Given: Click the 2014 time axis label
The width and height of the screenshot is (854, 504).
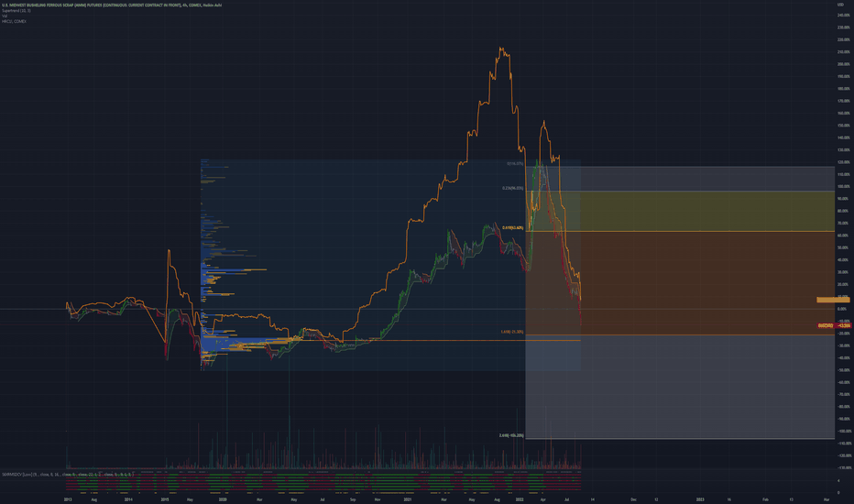Looking at the screenshot, I should point(128,499).
